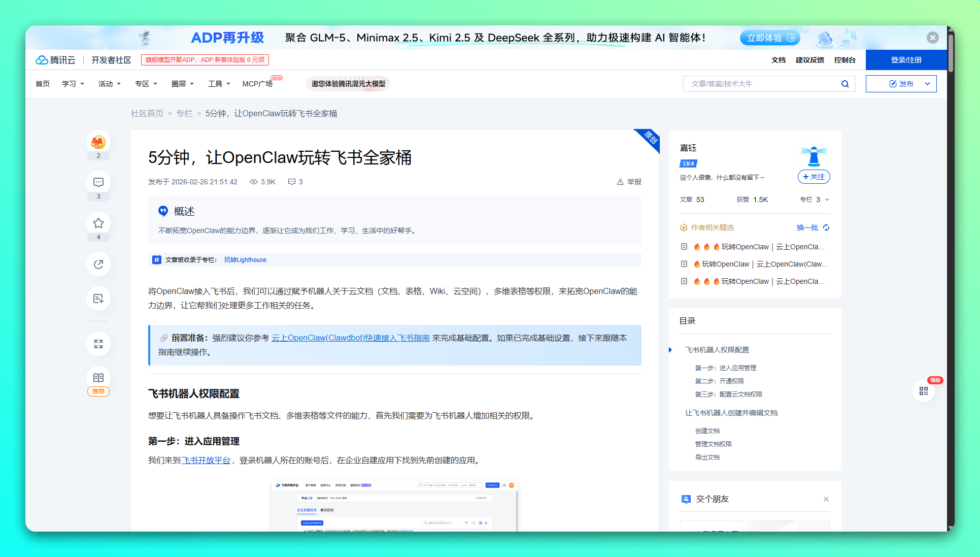The height and width of the screenshot is (557, 980).
Task: Click the floating QR code icon on the right
Action: tap(924, 391)
